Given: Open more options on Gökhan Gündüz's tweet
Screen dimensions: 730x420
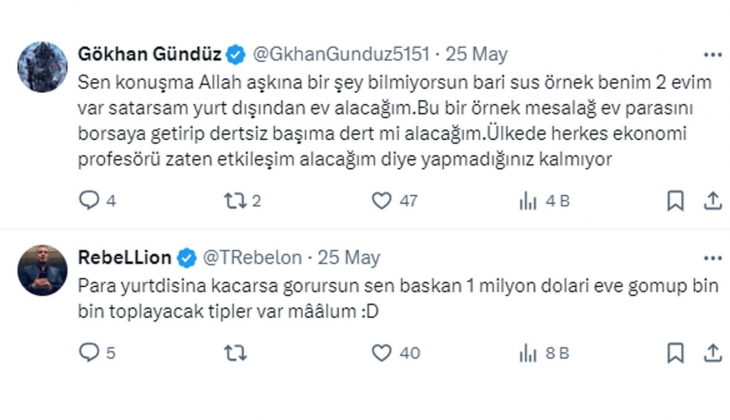Looking at the screenshot, I should (713, 55).
